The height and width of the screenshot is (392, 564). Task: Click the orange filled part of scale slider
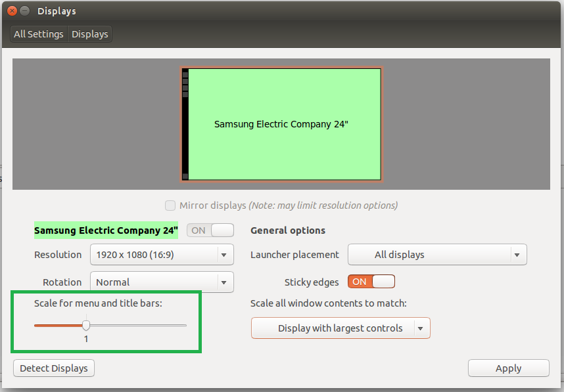(58, 325)
